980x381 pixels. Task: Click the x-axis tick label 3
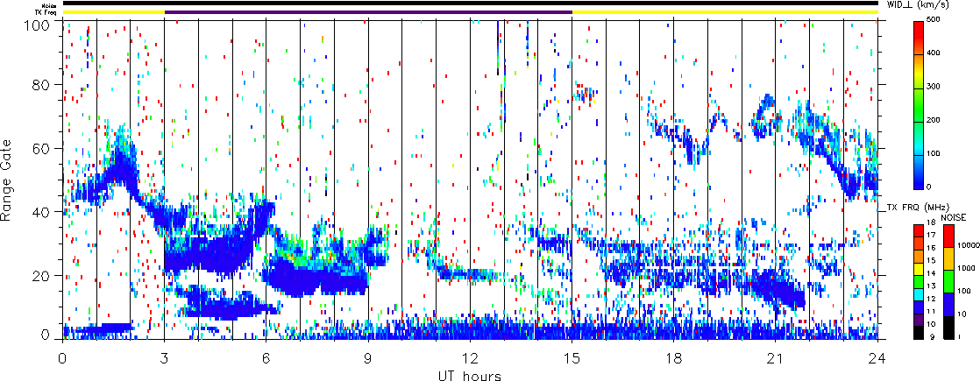pyautogui.click(x=165, y=360)
